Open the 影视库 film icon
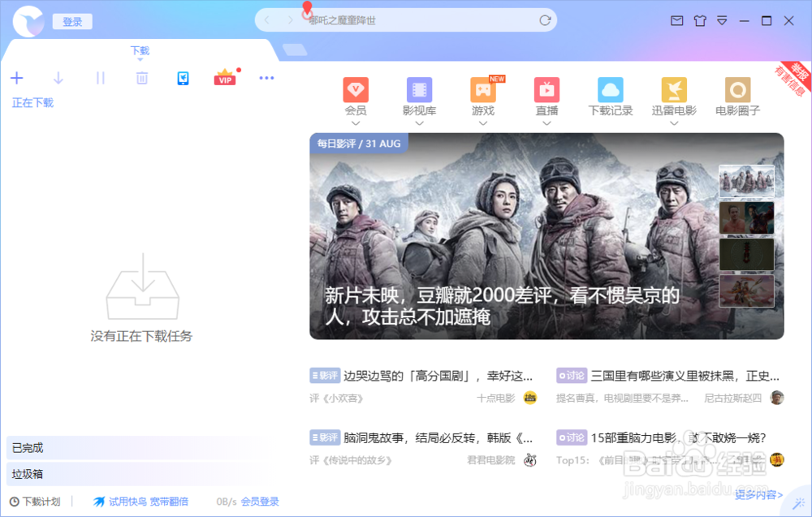 420,90
